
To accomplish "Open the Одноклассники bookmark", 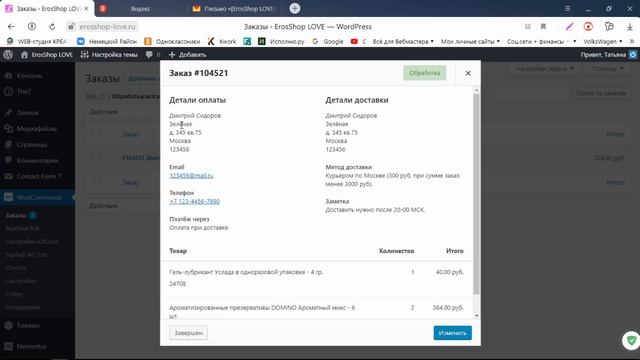I will (173, 41).
